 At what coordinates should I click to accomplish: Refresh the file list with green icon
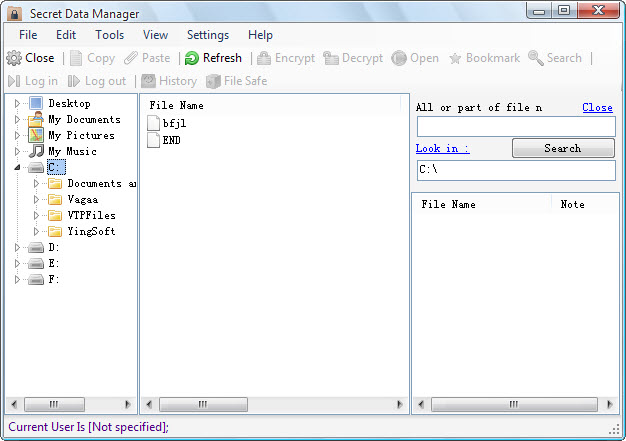(x=192, y=58)
